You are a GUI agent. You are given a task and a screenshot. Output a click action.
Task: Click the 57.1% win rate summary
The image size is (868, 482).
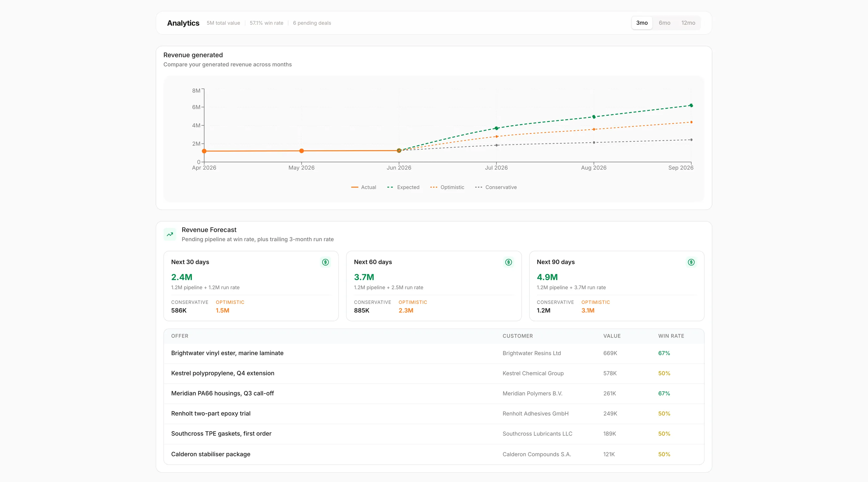pyautogui.click(x=267, y=23)
